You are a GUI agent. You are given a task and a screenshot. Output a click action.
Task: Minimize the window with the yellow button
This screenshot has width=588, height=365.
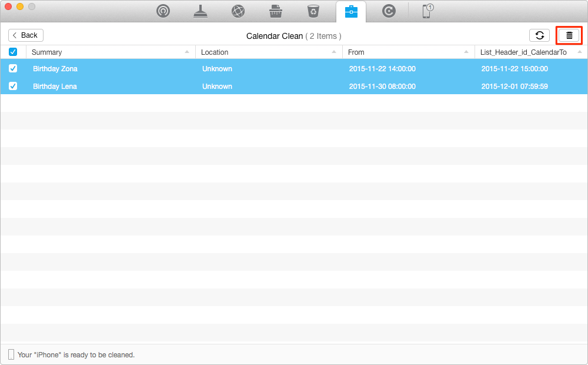[x=20, y=6]
